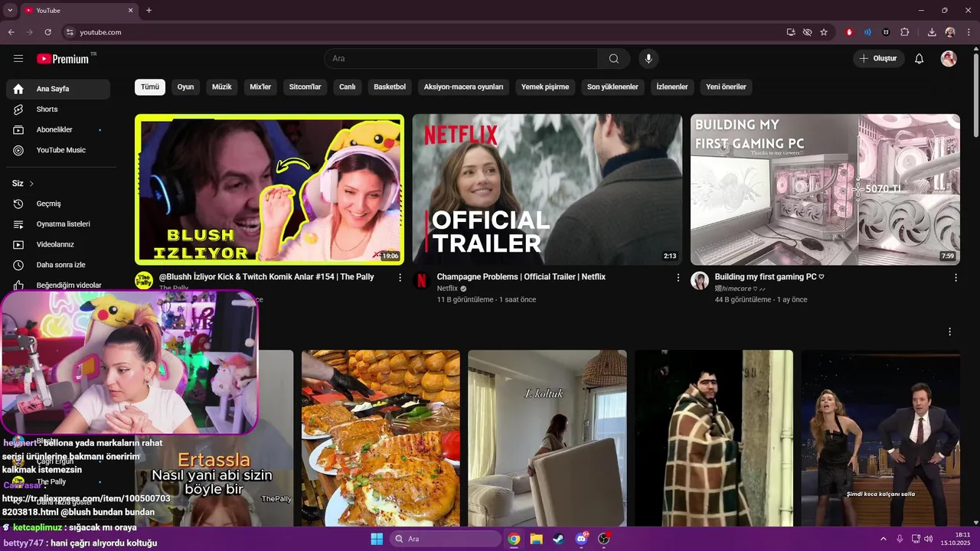Open Chrome from Windows taskbar
This screenshot has height=551, width=980.
tap(514, 539)
